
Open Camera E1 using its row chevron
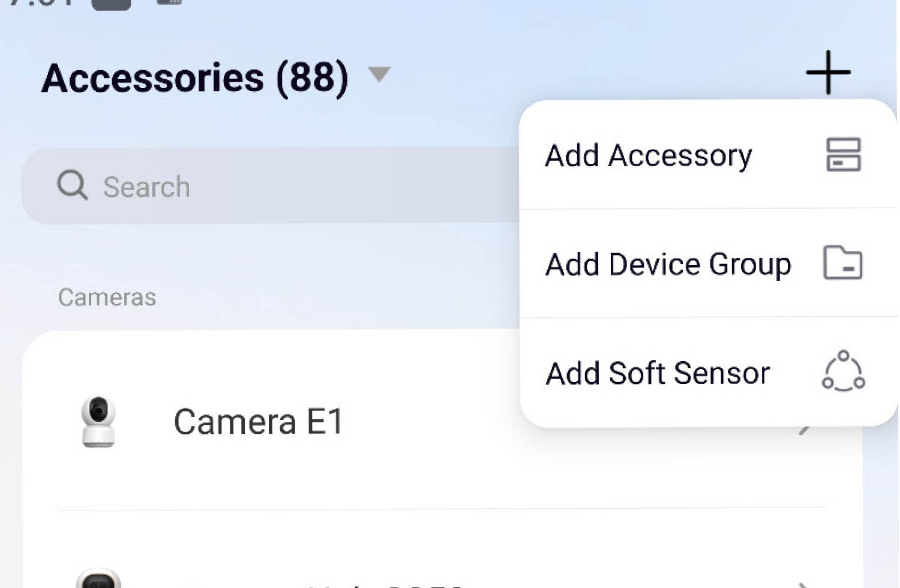[x=805, y=428]
